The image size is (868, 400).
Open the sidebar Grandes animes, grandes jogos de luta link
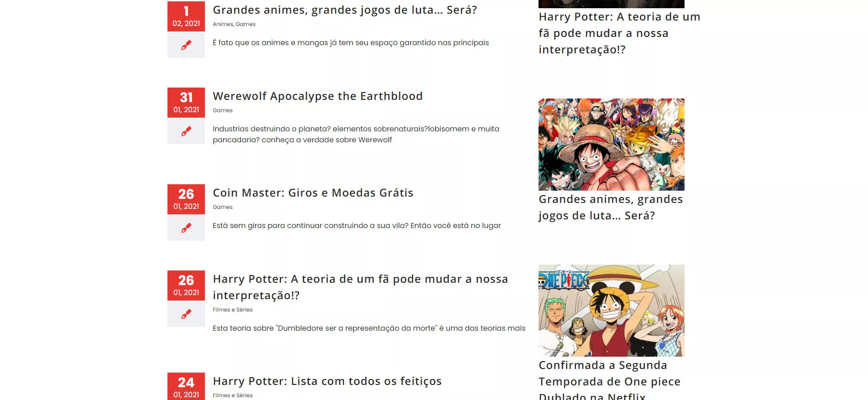coord(611,208)
